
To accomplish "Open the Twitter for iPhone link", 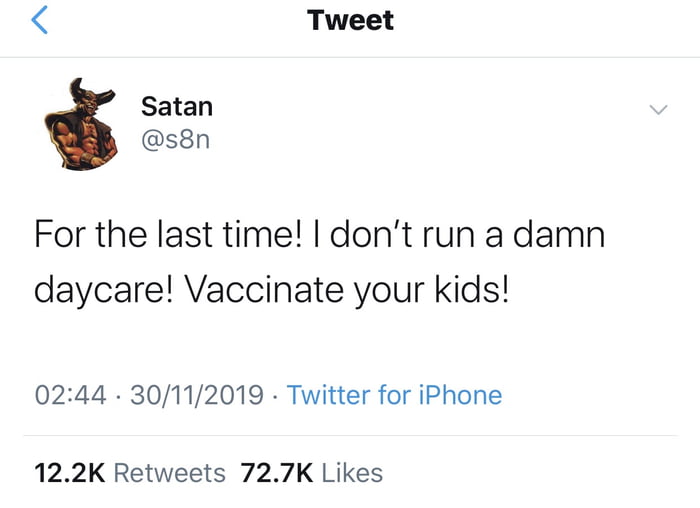I will (394, 395).
